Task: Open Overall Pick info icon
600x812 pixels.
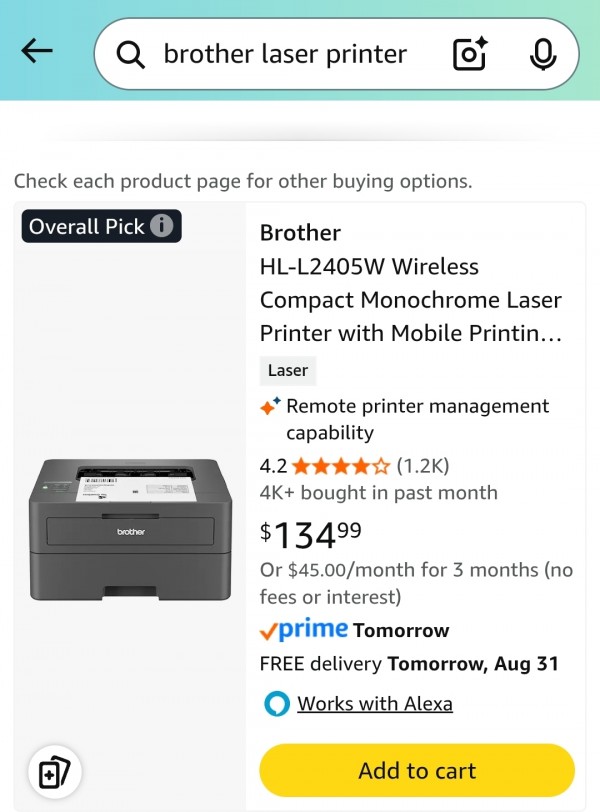Action: (x=162, y=226)
